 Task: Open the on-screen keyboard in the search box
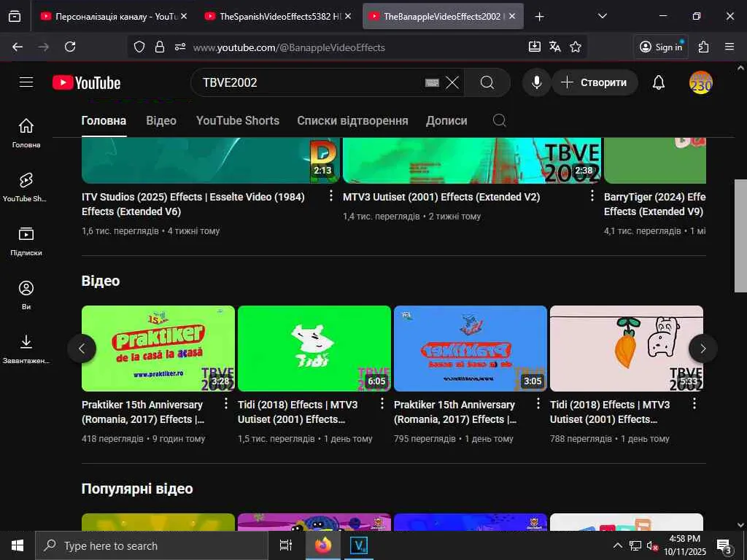click(x=432, y=83)
